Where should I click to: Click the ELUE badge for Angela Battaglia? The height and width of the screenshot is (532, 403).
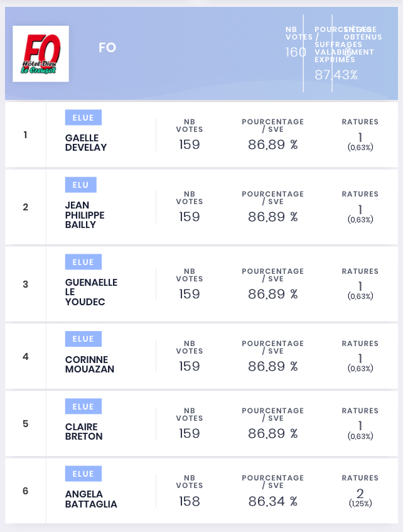point(83,474)
